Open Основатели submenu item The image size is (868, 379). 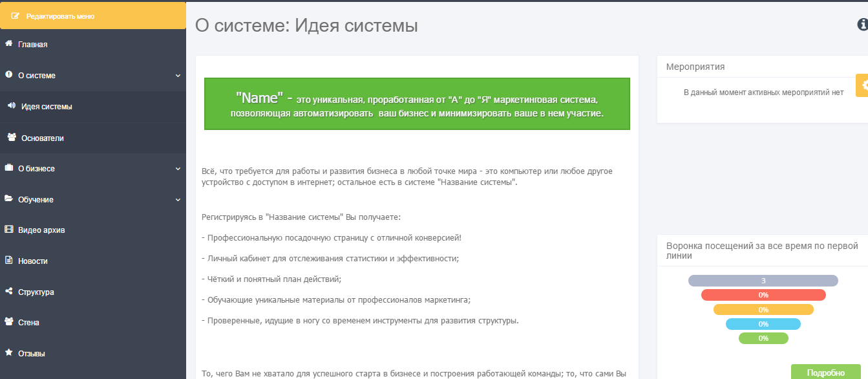[x=93, y=138]
